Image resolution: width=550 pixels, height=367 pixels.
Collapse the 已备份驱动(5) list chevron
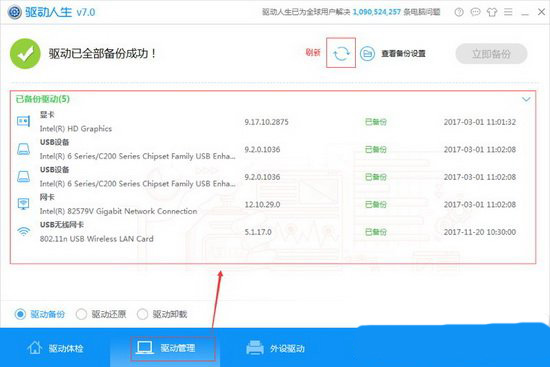pyautogui.click(x=526, y=99)
